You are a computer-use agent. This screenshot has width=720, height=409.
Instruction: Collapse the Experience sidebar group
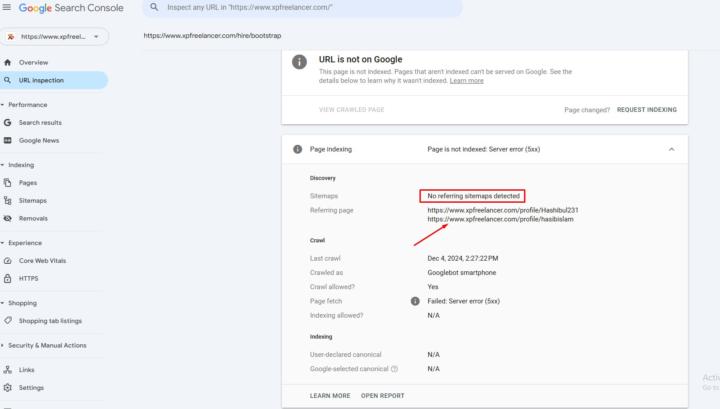click(3, 243)
